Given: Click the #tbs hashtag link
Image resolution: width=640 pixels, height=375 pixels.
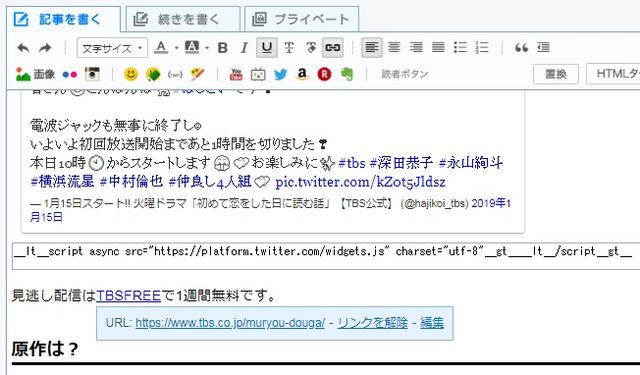Looking at the screenshot, I should pos(352,163).
